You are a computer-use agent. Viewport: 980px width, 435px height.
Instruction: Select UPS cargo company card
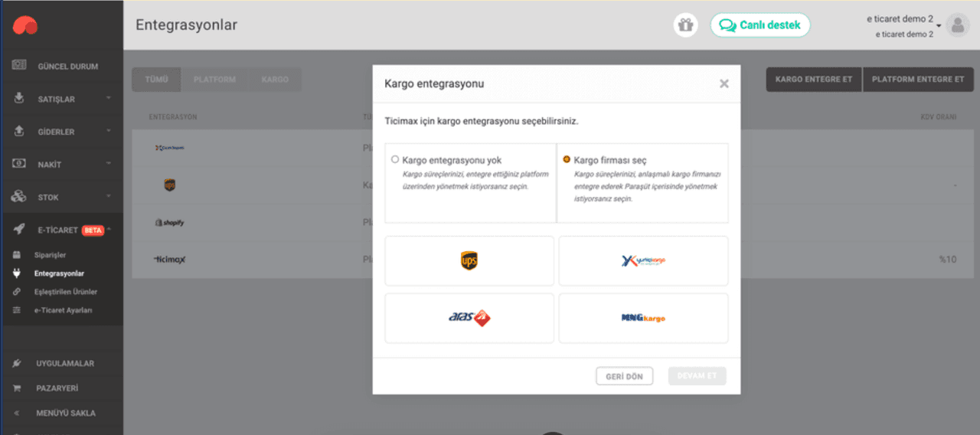(469, 260)
